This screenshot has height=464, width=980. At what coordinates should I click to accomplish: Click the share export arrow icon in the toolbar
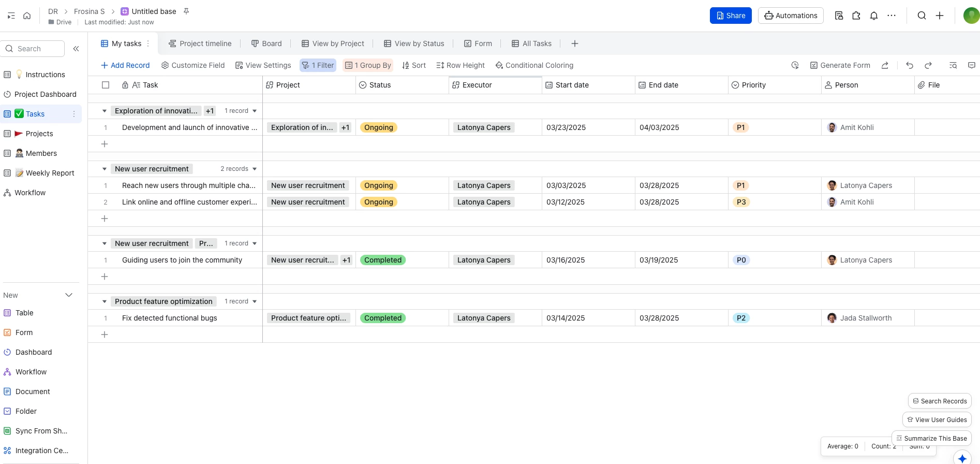click(885, 65)
